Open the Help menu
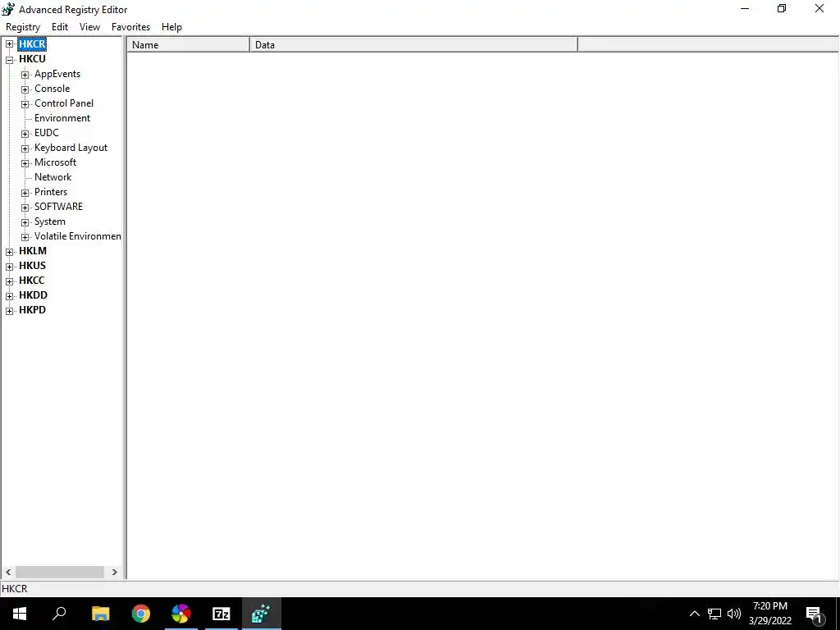Image resolution: width=840 pixels, height=630 pixels. click(x=171, y=27)
